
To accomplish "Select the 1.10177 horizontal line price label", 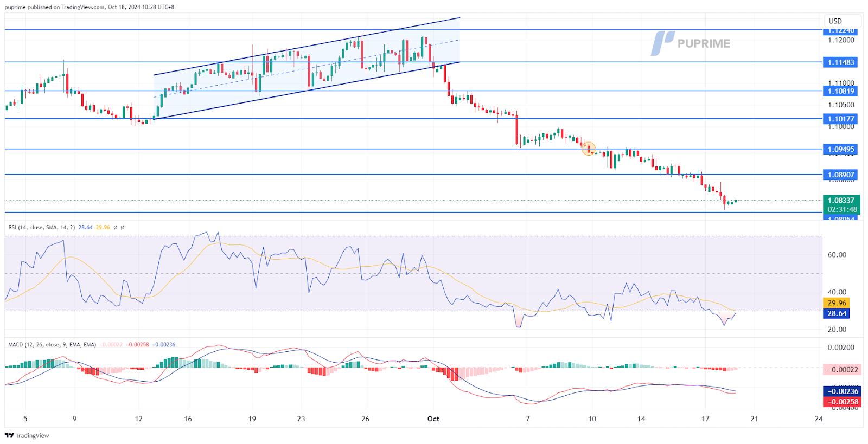I will click(x=841, y=119).
